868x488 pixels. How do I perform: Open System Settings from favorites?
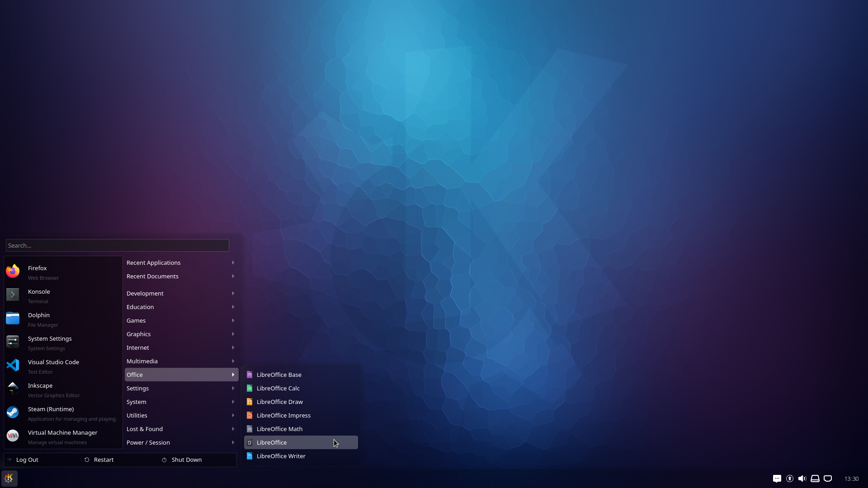coord(63,343)
